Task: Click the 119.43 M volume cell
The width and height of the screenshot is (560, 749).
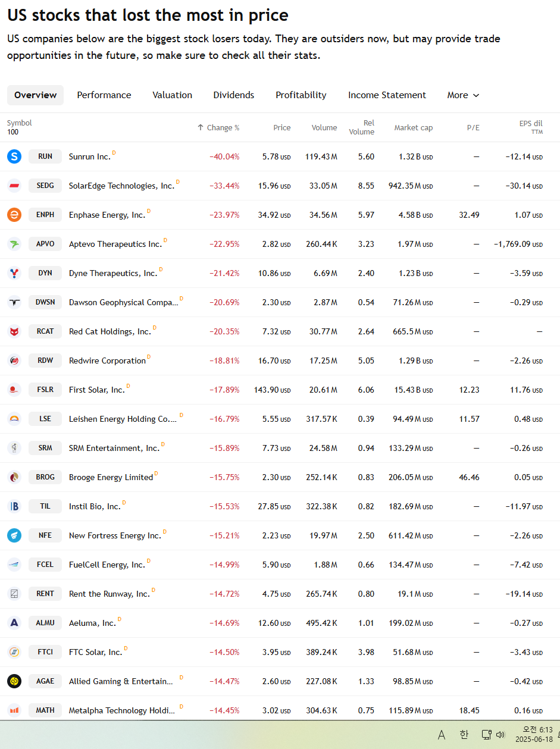Action: point(321,156)
